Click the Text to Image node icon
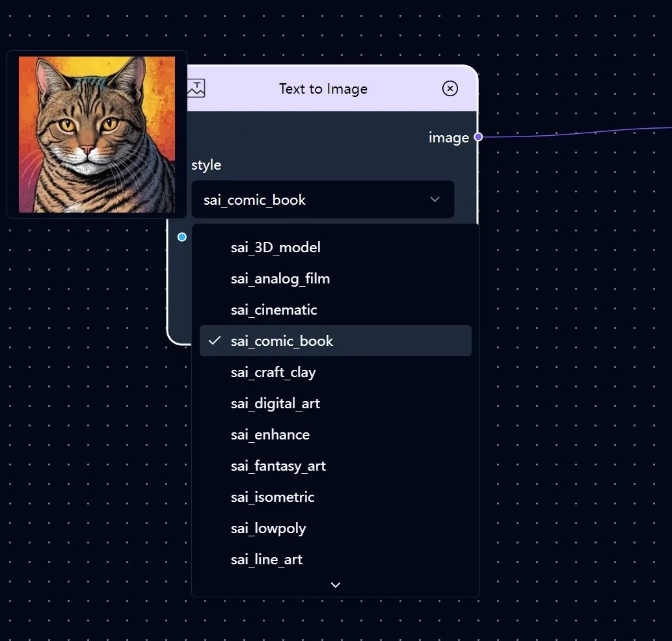This screenshot has width=672, height=641. coord(196,88)
